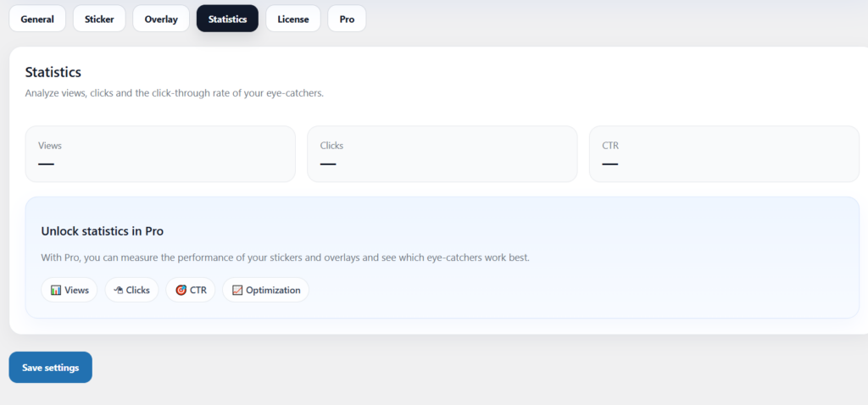868x405 pixels.
Task: Click the dash value under the CTR card label
Action: pyautogui.click(x=610, y=164)
